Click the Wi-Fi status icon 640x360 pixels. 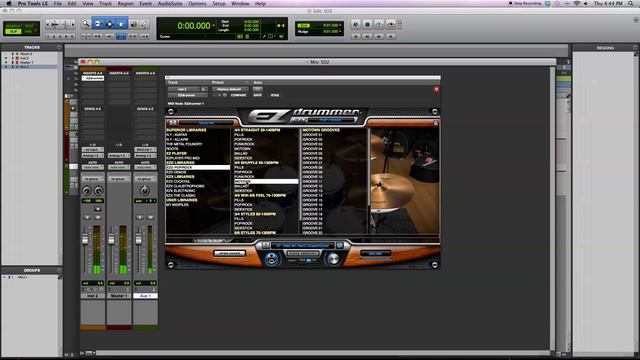[577, 3]
